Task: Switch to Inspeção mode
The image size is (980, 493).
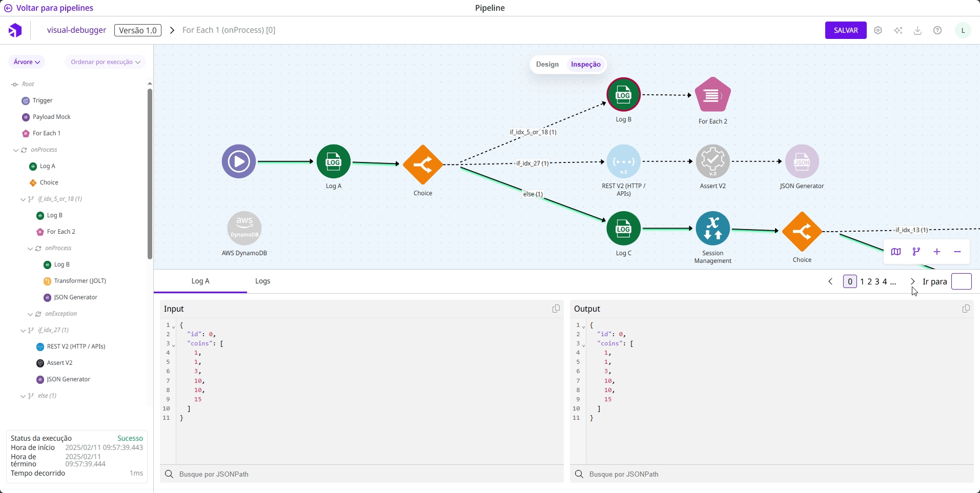Action: pyautogui.click(x=585, y=65)
